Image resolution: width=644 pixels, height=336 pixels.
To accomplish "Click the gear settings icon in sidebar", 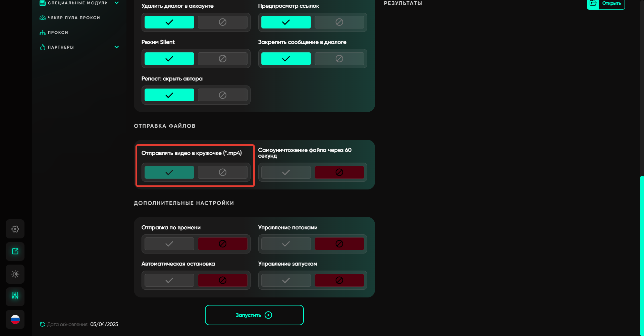I will tap(15, 229).
